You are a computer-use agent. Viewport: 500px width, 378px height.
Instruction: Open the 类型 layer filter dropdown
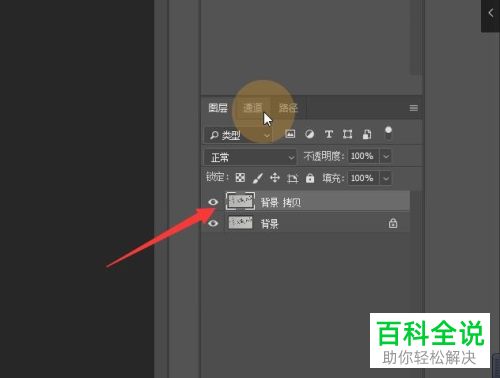tap(239, 135)
